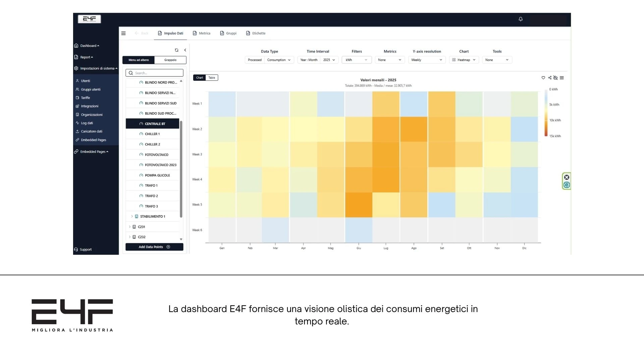Refresh the data point tree

pyautogui.click(x=176, y=50)
